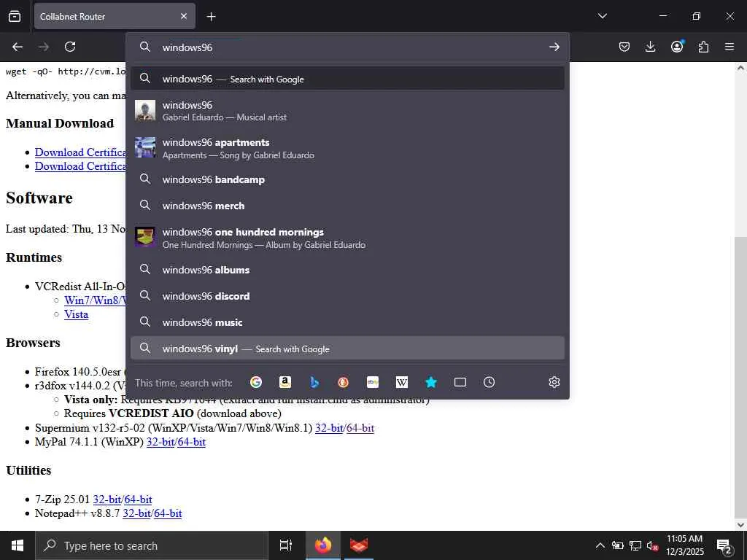Select windows96 Search with Google suggestion
The image size is (747, 560).
pyautogui.click(x=348, y=79)
